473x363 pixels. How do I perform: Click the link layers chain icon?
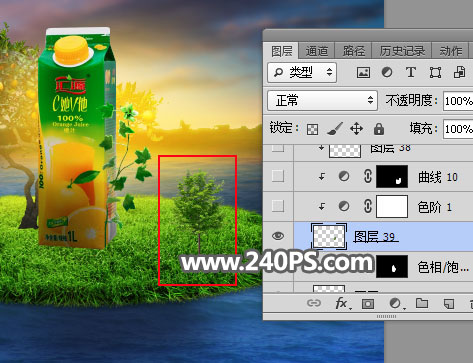tap(314, 303)
